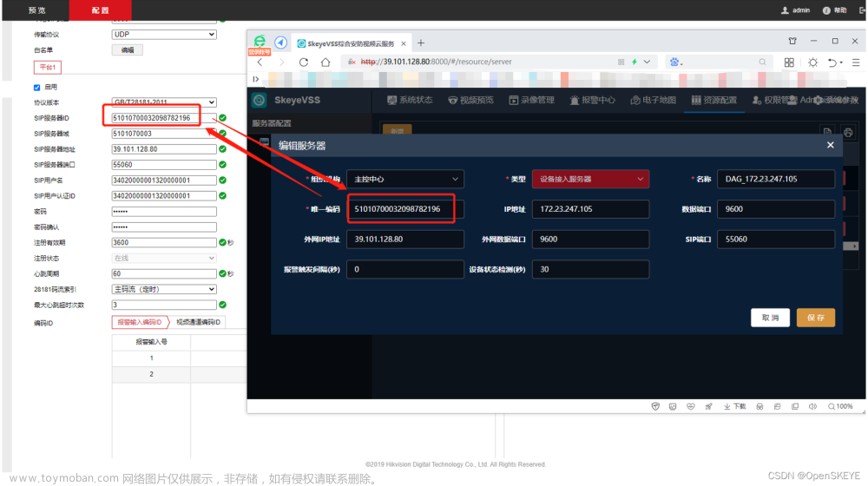Open the server type red dropdown
The width and height of the screenshot is (868, 486).
590,179
